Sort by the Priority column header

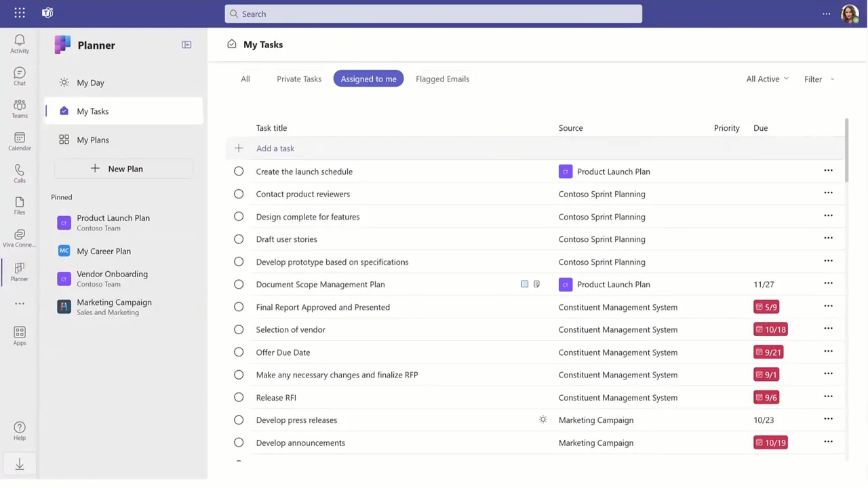[726, 128]
